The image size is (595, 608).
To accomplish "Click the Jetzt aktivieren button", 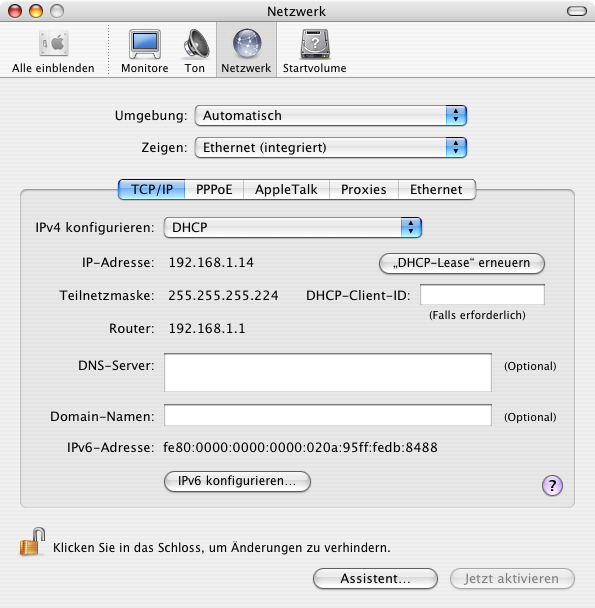I will [512, 579].
